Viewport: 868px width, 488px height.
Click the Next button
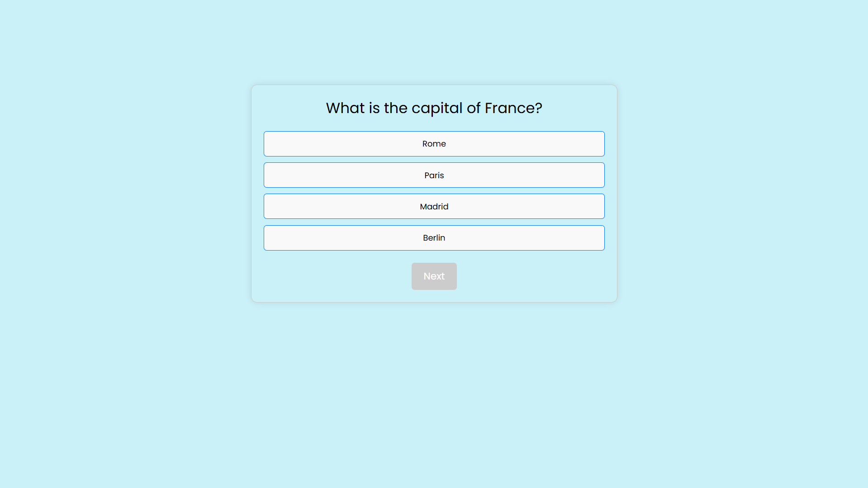click(x=434, y=276)
